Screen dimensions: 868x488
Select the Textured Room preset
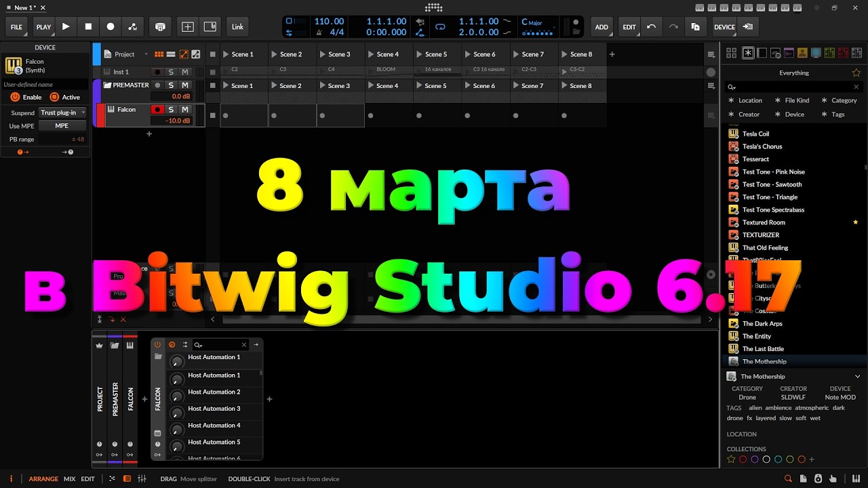coord(792,222)
